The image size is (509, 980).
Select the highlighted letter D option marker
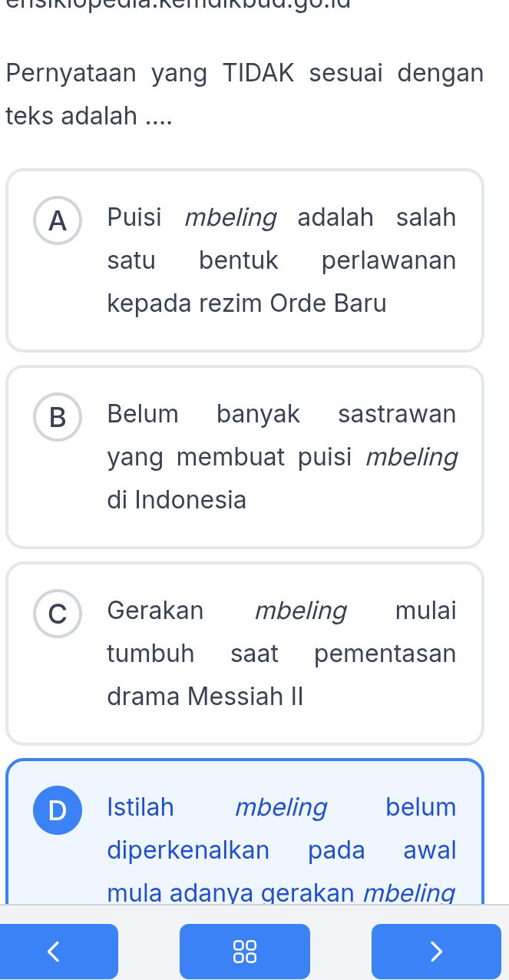click(58, 810)
